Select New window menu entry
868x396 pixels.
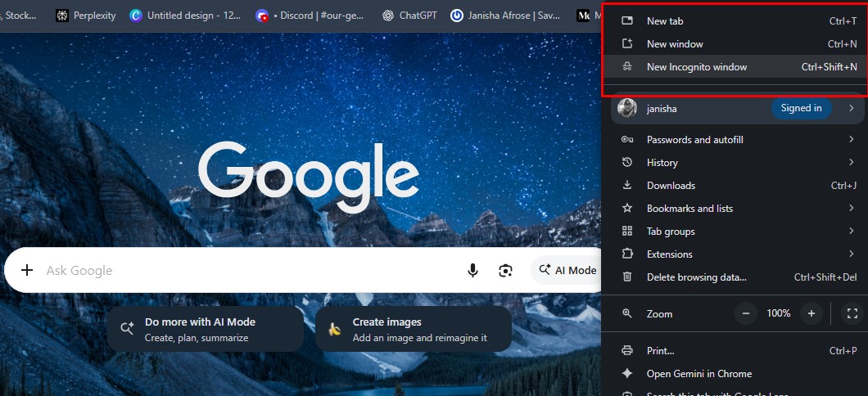[734, 43]
